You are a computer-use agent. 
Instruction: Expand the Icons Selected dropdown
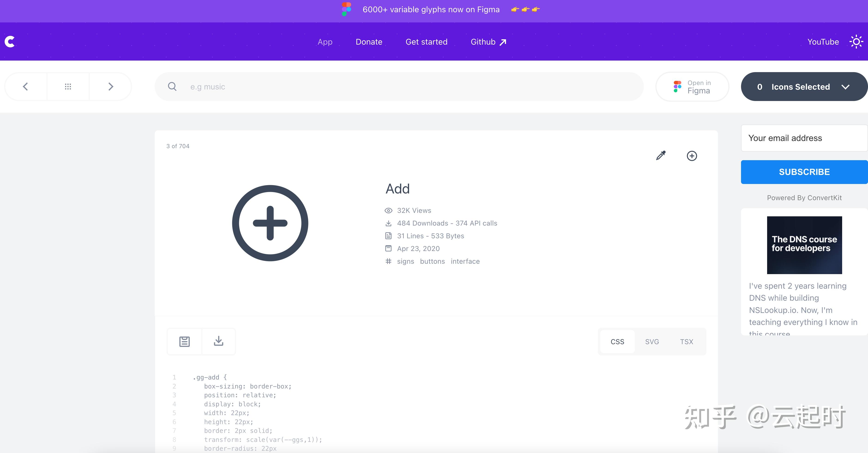(804, 87)
